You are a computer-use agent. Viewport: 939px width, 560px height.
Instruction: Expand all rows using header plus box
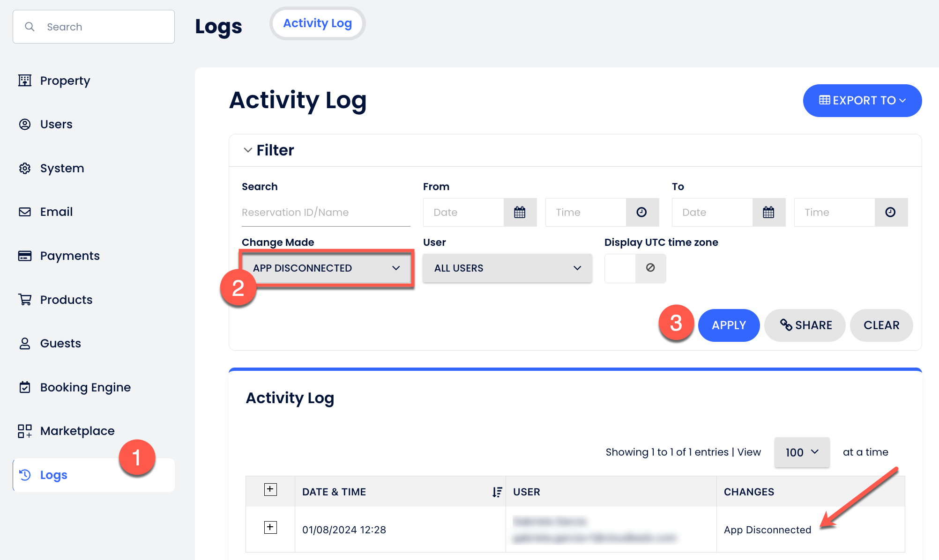click(x=270, y=490)
